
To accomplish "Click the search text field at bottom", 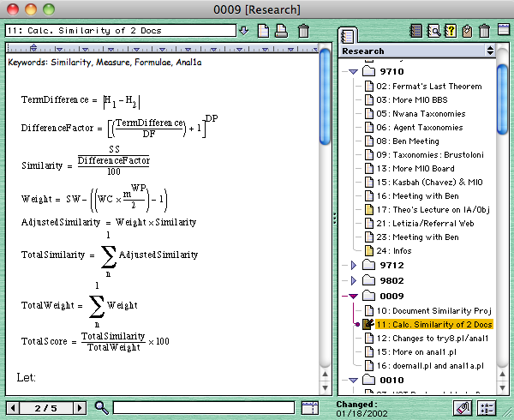I will pyautogui.click(x=204, y=408).
